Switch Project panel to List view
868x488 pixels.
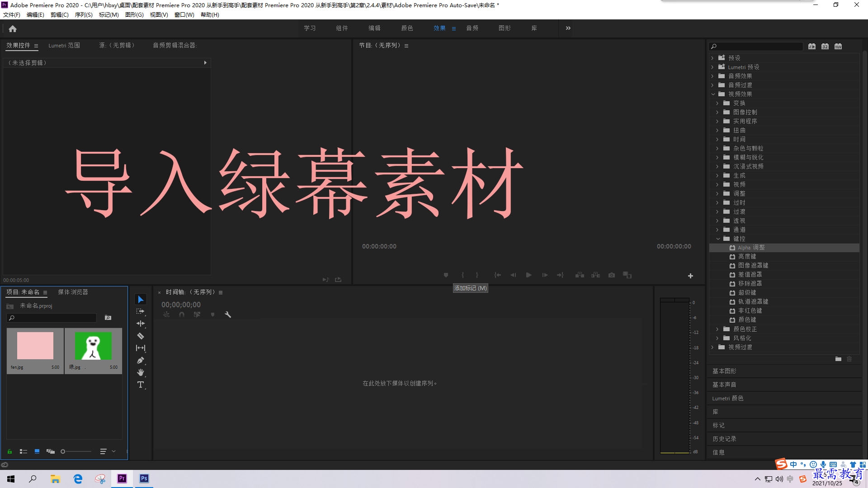(x=24, y=451)
